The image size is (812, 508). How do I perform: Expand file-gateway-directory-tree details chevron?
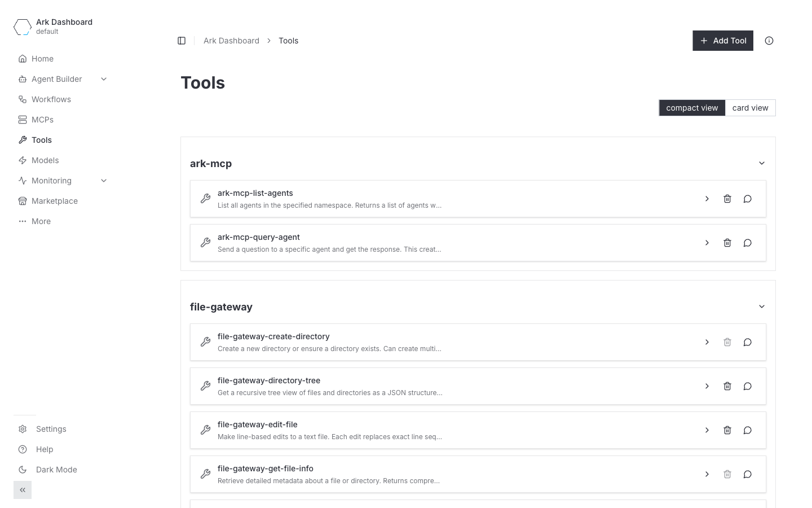click(707, 386)
